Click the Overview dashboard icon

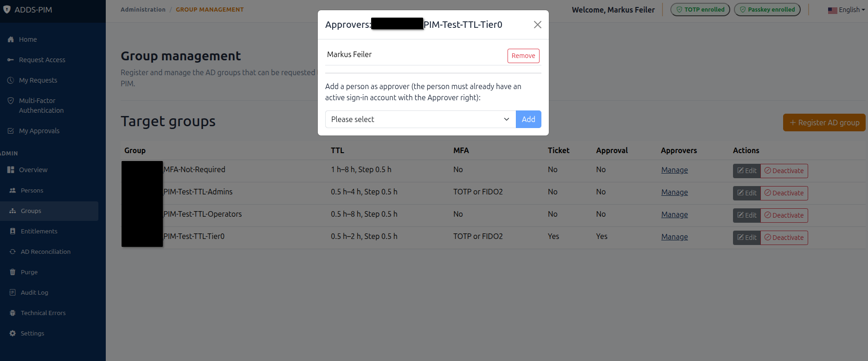pos(11,170)
